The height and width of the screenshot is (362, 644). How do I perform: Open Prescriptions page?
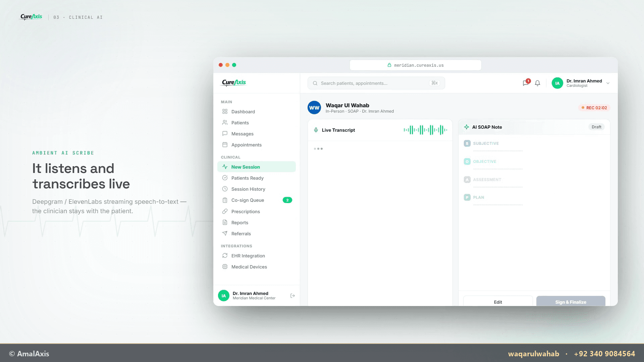click(x=257, y=212)
